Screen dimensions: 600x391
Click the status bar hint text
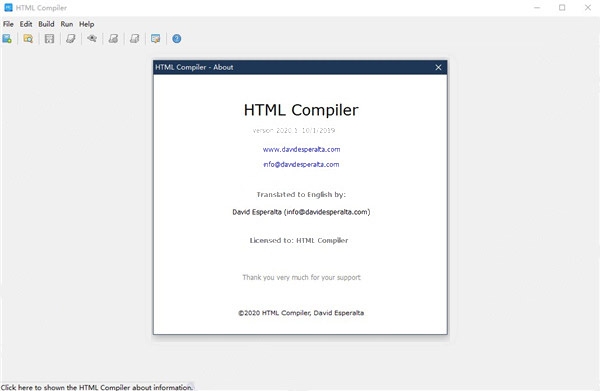click(97, 387)
